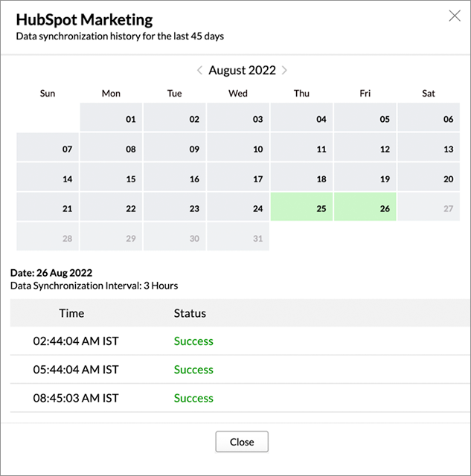This screenshot has width=471, height=476.
Task: Click Success status for 08:45:03 AM
Action: [193, 398]
